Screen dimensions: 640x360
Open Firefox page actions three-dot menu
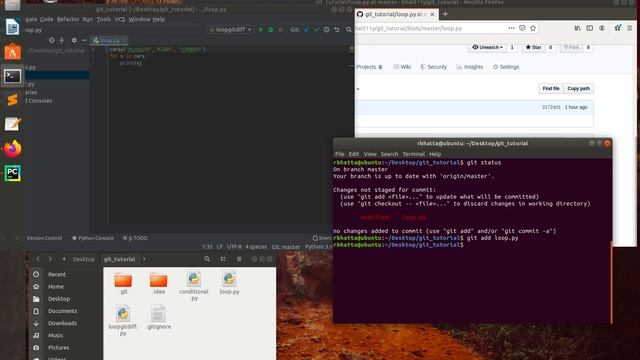coord(511,28)
